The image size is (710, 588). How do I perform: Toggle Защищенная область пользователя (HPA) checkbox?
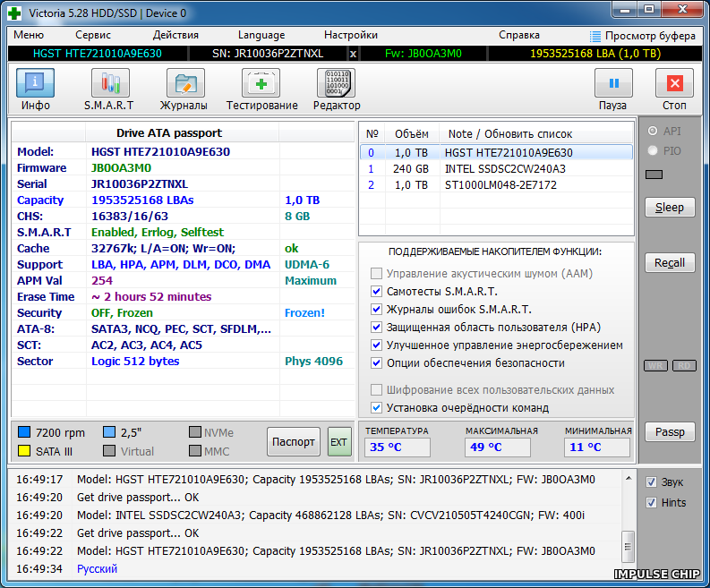(x=376, y=327)
